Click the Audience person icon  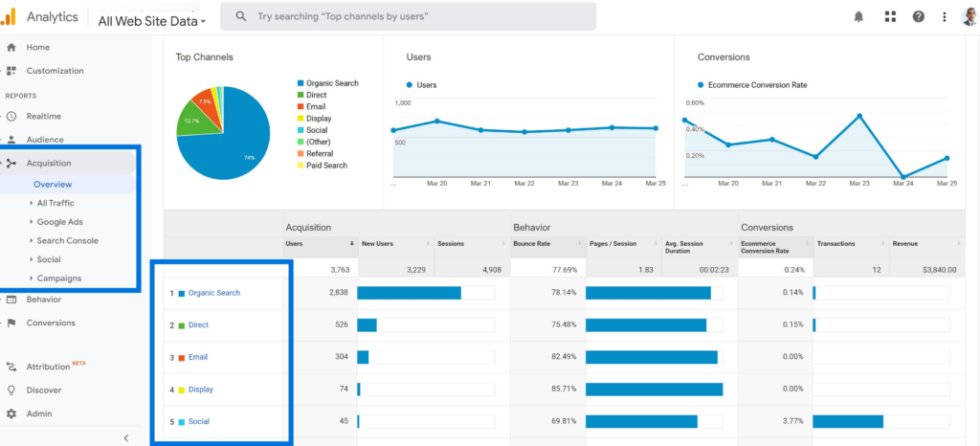[x=11, y=140]
